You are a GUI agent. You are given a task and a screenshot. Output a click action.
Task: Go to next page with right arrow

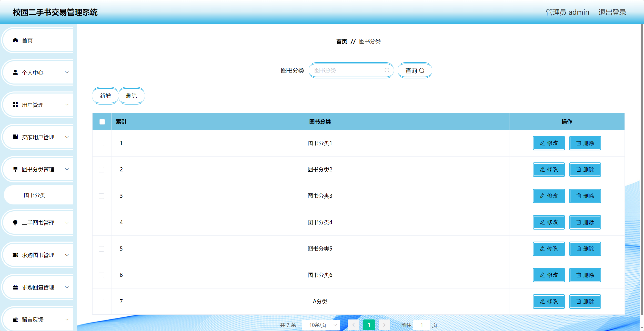coord(384,325)
